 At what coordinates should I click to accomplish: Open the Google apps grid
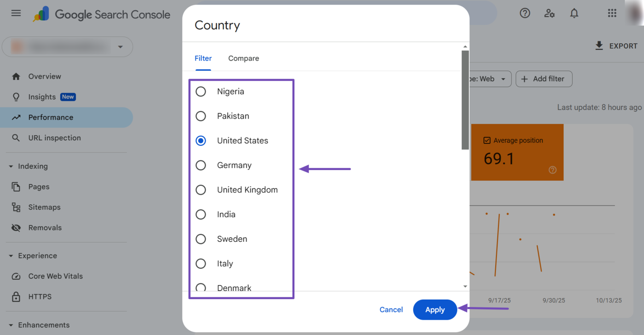point(612,13)
